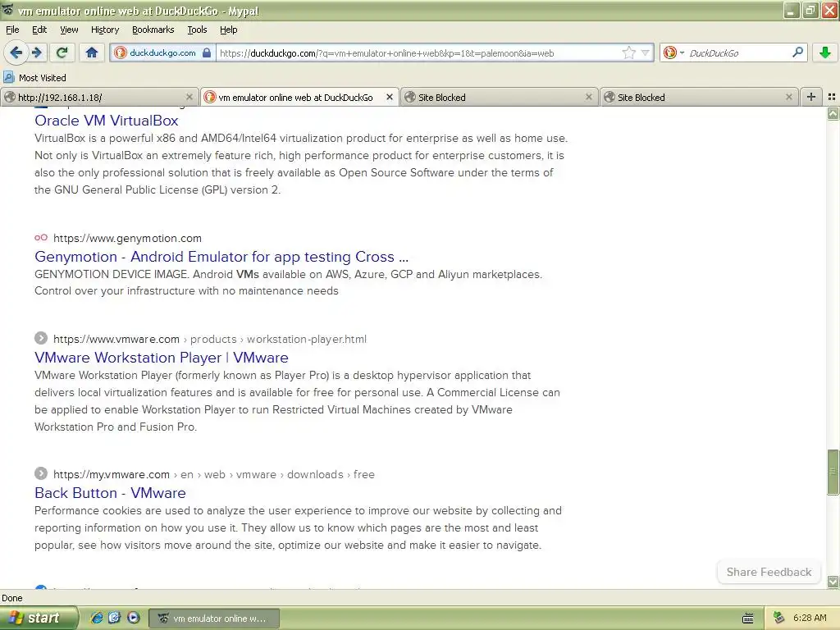Click the my.vmware.com downloads URL

pos(214,475)
